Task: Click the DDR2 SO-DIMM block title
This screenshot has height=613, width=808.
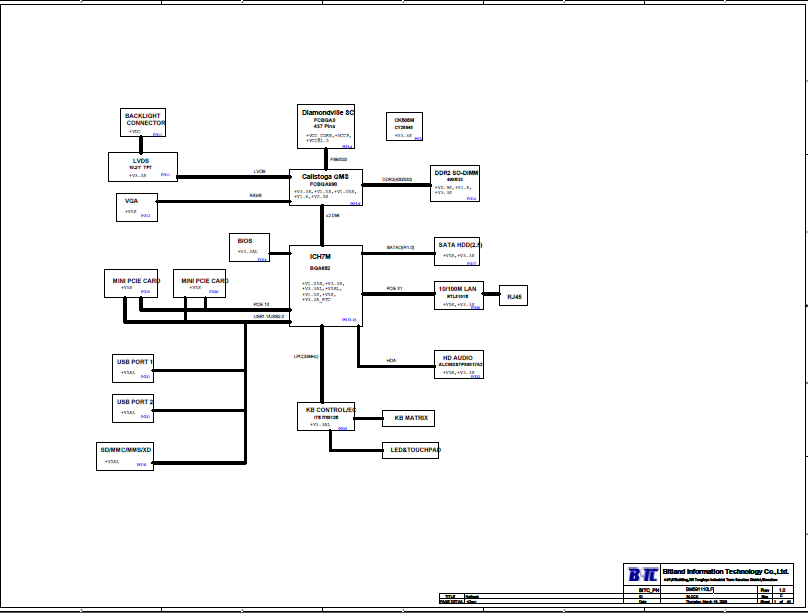Action: (x=456, y=173)
